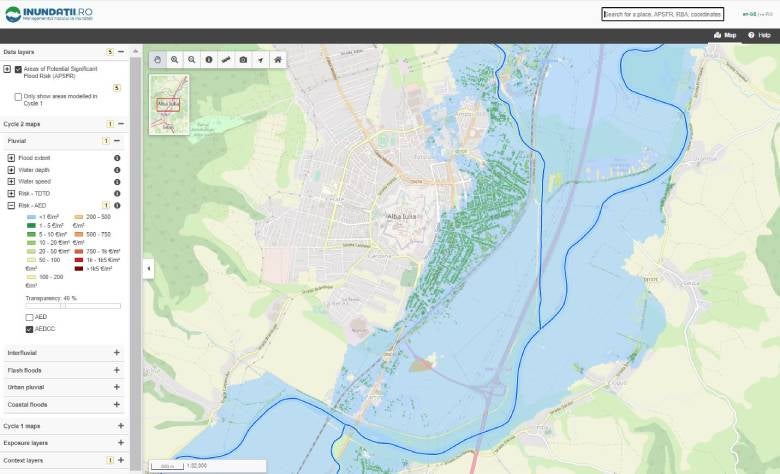Show info for Water depth layer
The width and height of the screenshot is (780, 474).
point(117,170)
